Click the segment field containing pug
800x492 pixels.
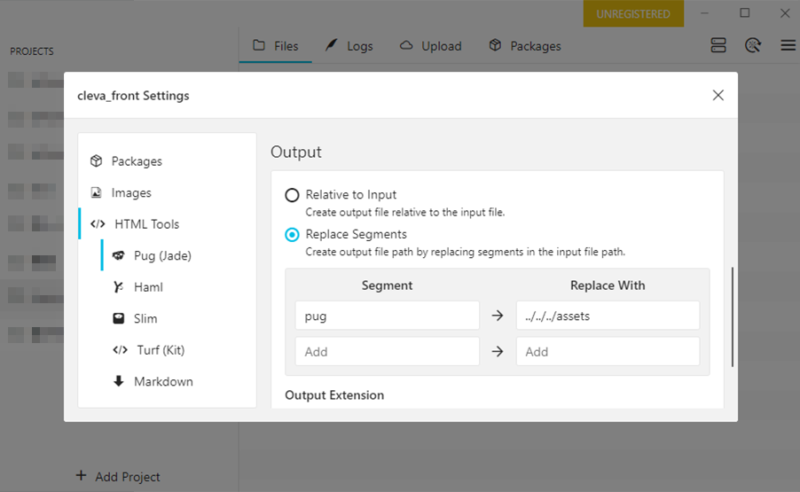[387, 316]
